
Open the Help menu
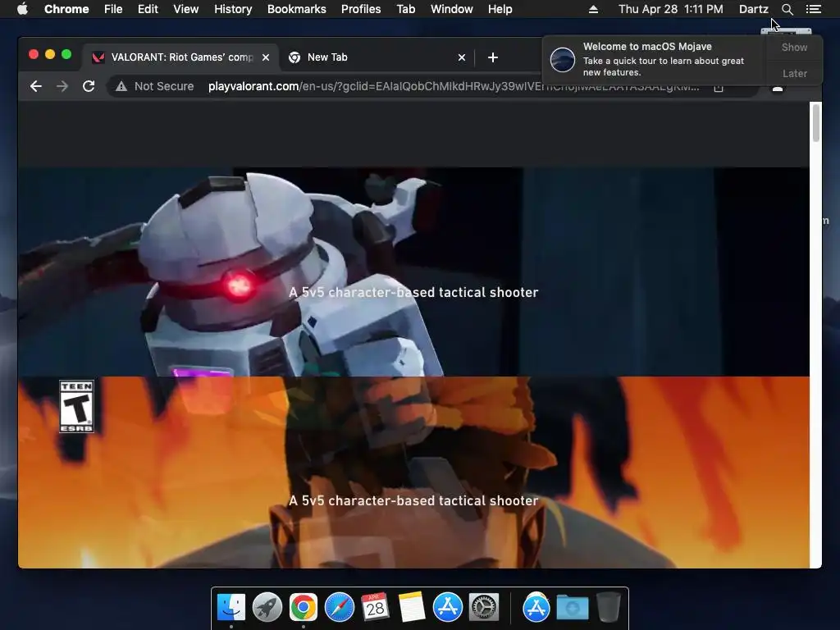click(x=500, y=9)
